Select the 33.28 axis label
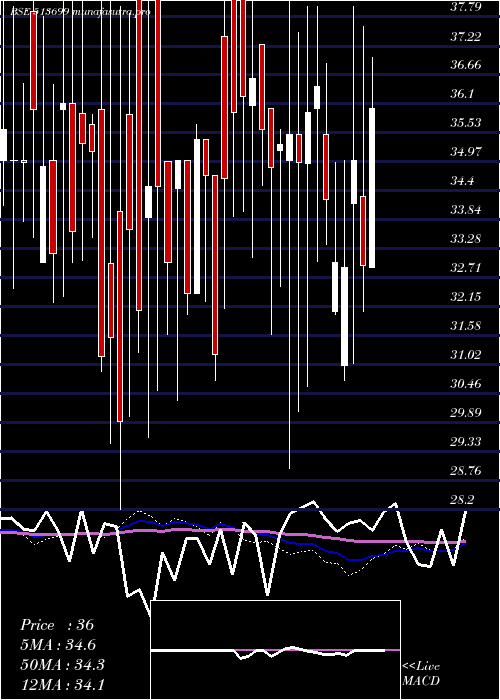Viewport: 500px width, 700px height. coord(466,238)
